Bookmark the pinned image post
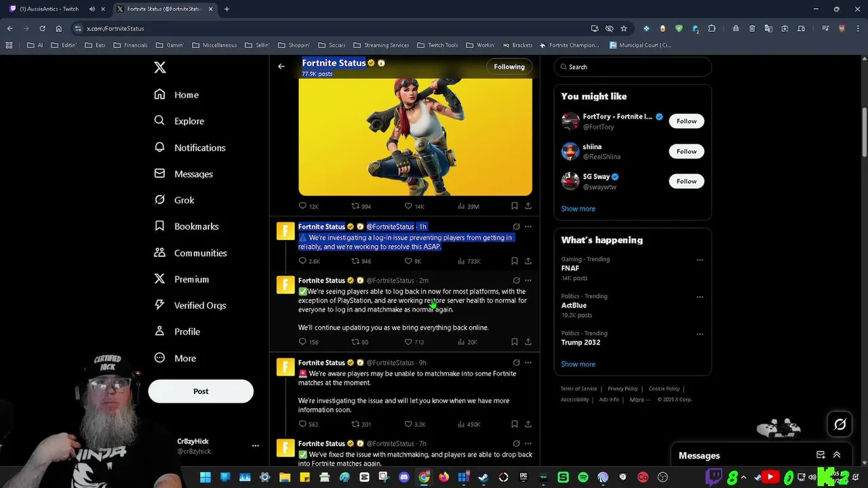Screen dimensions: 868x488 click(x=514, y=206)
